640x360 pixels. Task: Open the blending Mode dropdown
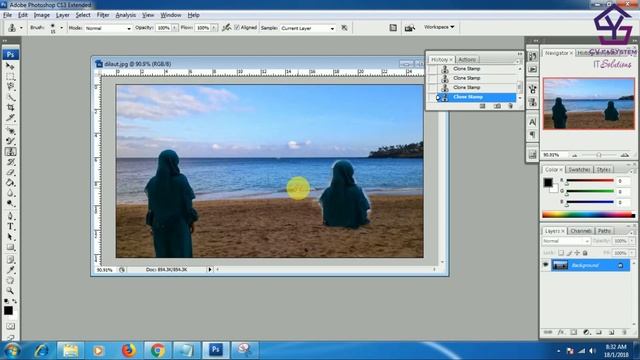click(x=108, y=28)
